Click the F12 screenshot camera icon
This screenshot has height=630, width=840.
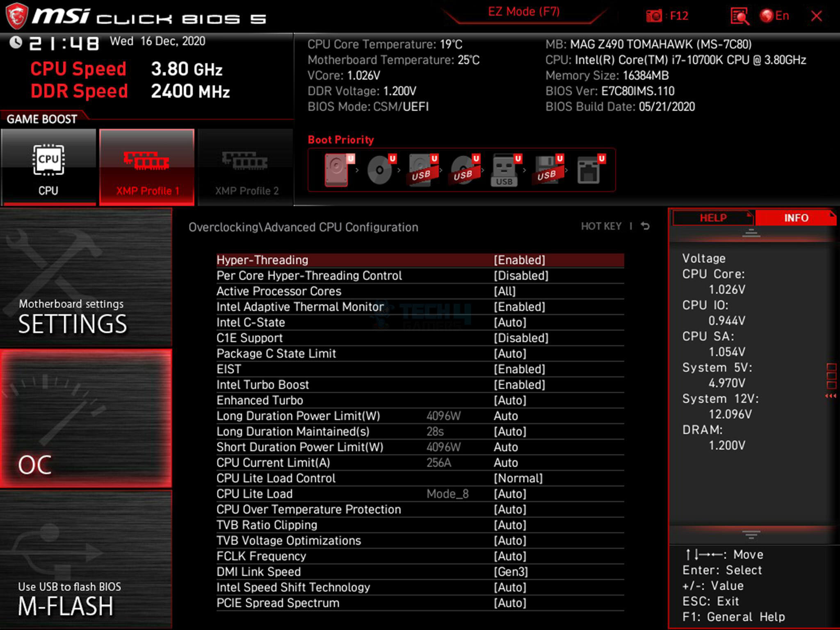coord(654,16)
